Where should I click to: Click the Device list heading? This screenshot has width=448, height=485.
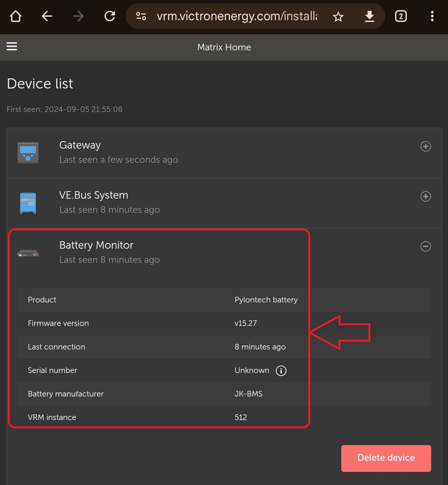(x=40, y=84)
